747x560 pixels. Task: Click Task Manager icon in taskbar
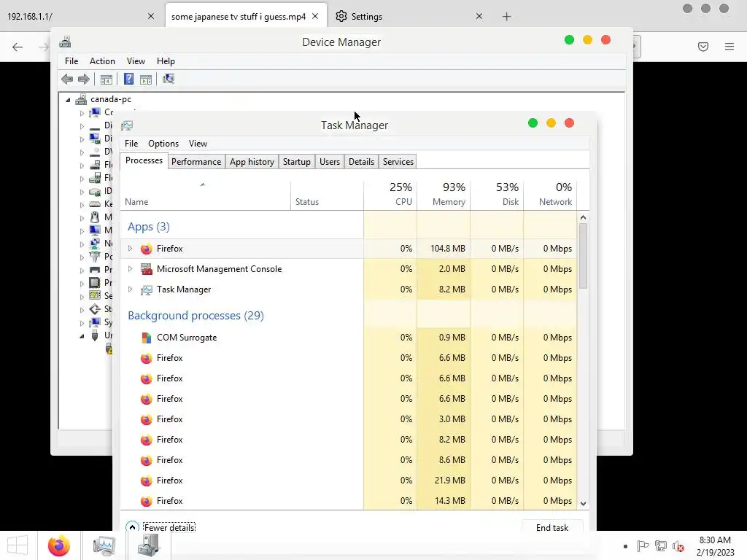pyautogui.click(x=104, y=545)
